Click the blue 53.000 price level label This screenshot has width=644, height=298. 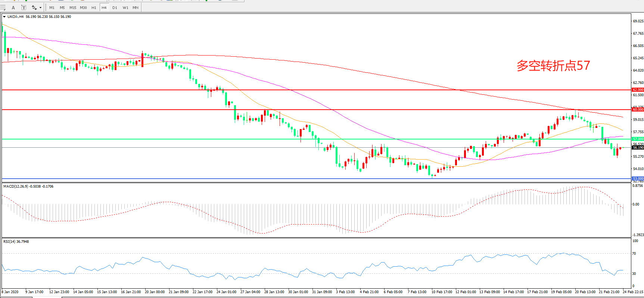pos(638,179)
